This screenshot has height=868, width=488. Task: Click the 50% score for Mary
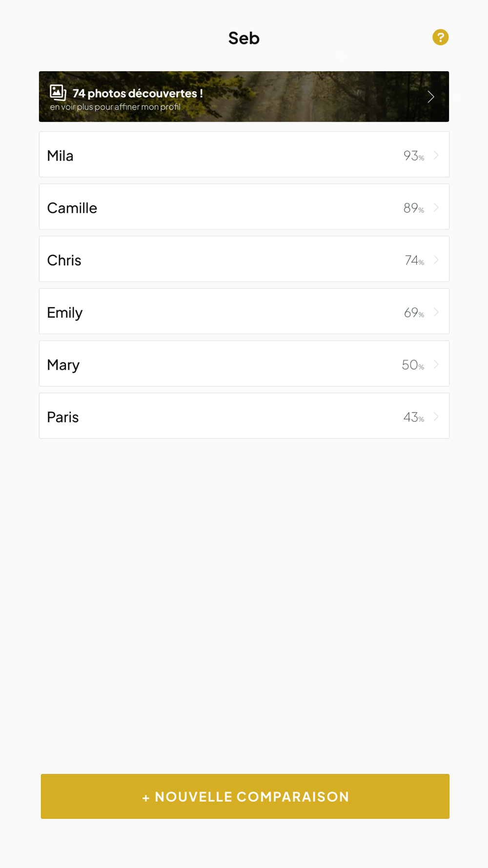click(412, 365)
